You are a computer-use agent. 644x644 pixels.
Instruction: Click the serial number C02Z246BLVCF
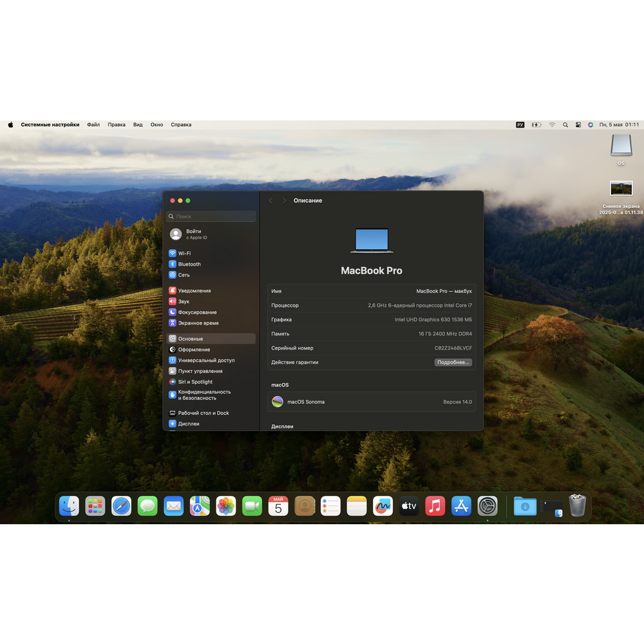pyautogui.click(x=453, y=348)
